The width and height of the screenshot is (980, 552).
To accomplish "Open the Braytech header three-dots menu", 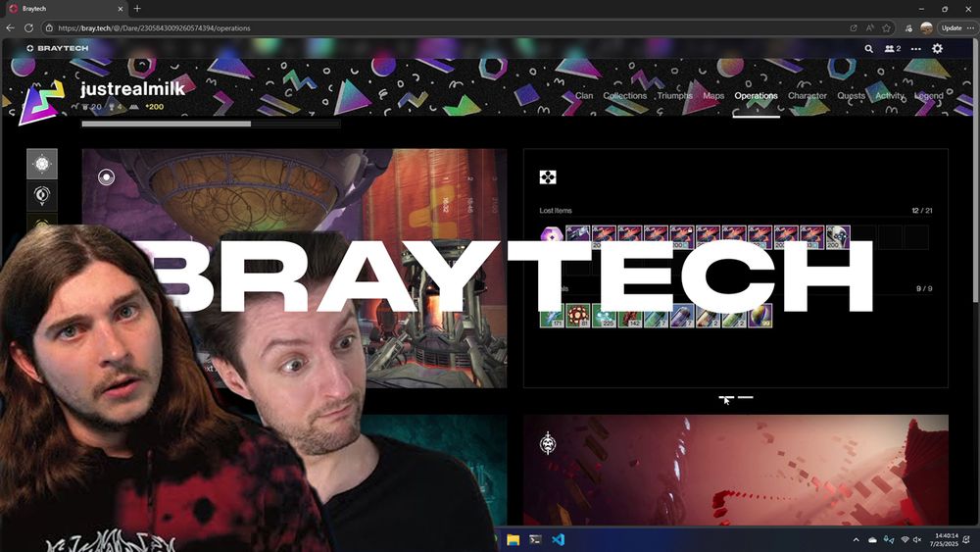I will (915, 49).
